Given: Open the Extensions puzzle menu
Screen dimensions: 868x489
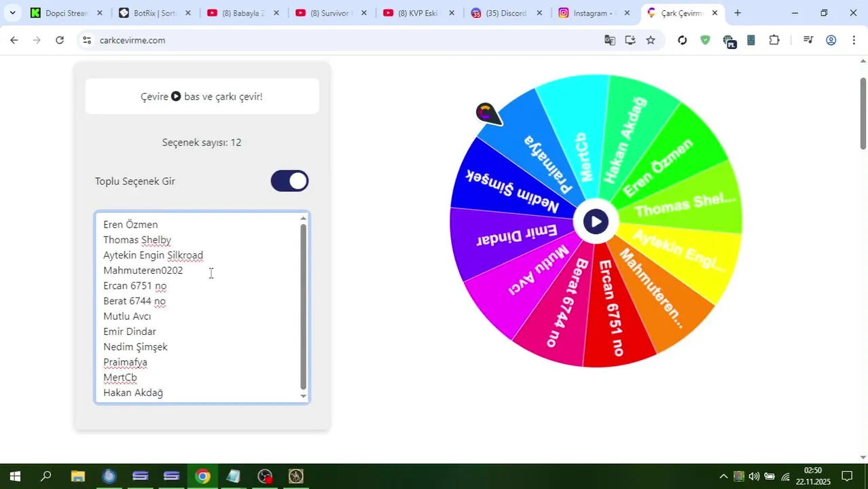Looking at the screenshot, I should coord(774,40).
